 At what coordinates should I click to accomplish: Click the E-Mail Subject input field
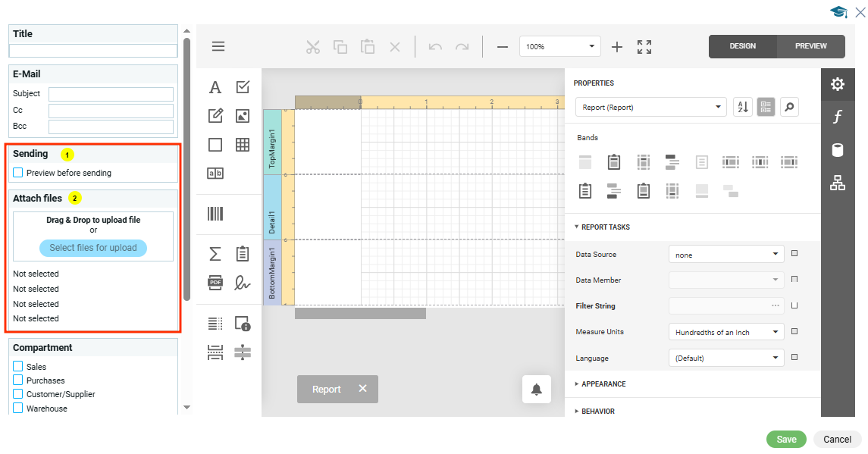click(x=111, y=94)
